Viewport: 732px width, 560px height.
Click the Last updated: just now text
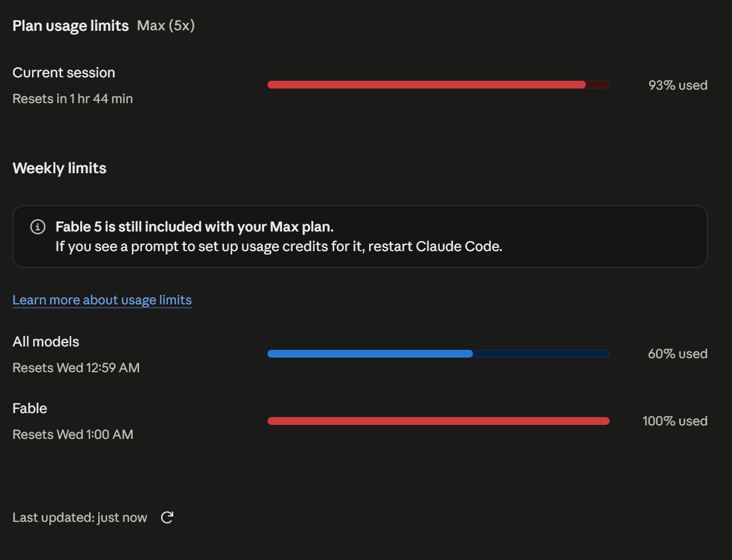[80, 517]
